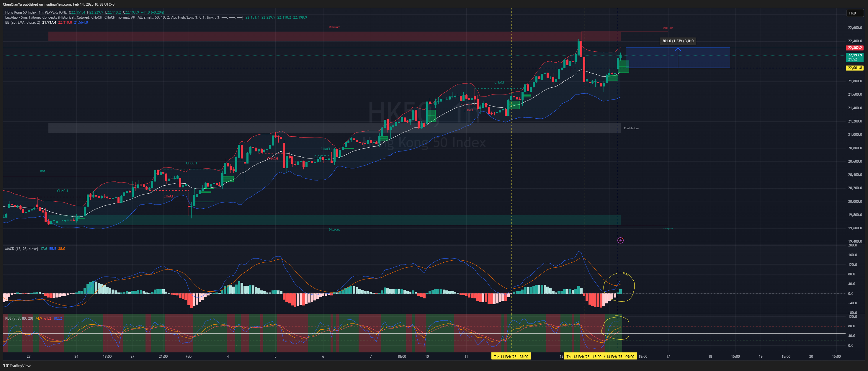868x371 pixels.
Task: Select the Hong Kong 50 Index legend title
Action: pyautogui.click(x=36, y=12)
